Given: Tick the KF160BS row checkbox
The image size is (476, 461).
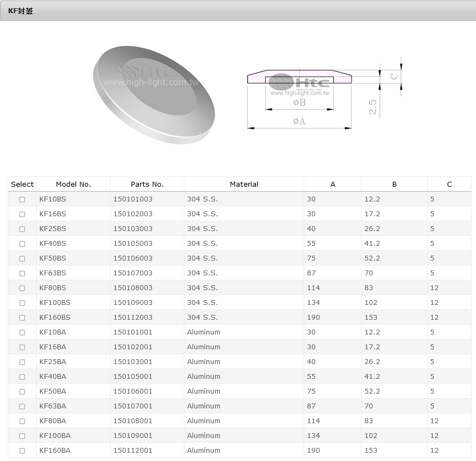Looking at the screenshot, I should point(22,318).
